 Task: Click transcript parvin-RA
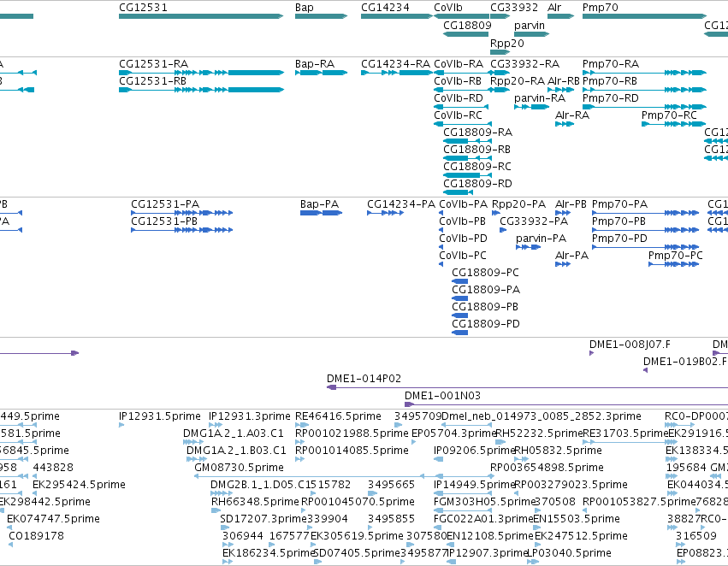pos(540,98)
